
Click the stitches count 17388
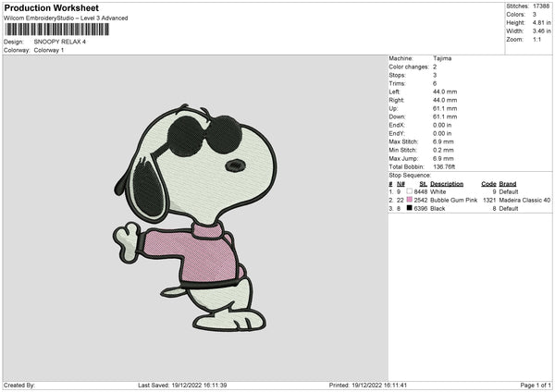coord(541,6)
